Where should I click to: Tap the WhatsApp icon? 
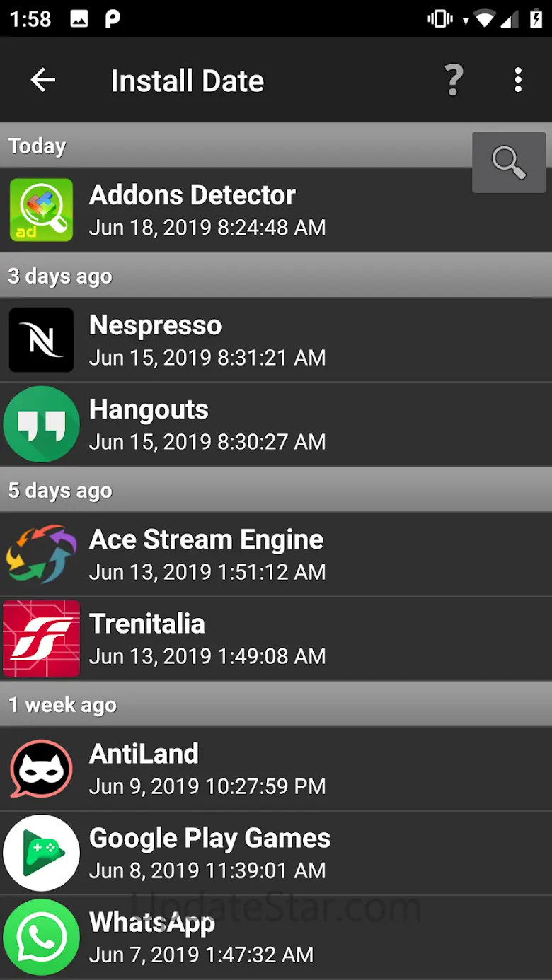(x=41, y=937)
